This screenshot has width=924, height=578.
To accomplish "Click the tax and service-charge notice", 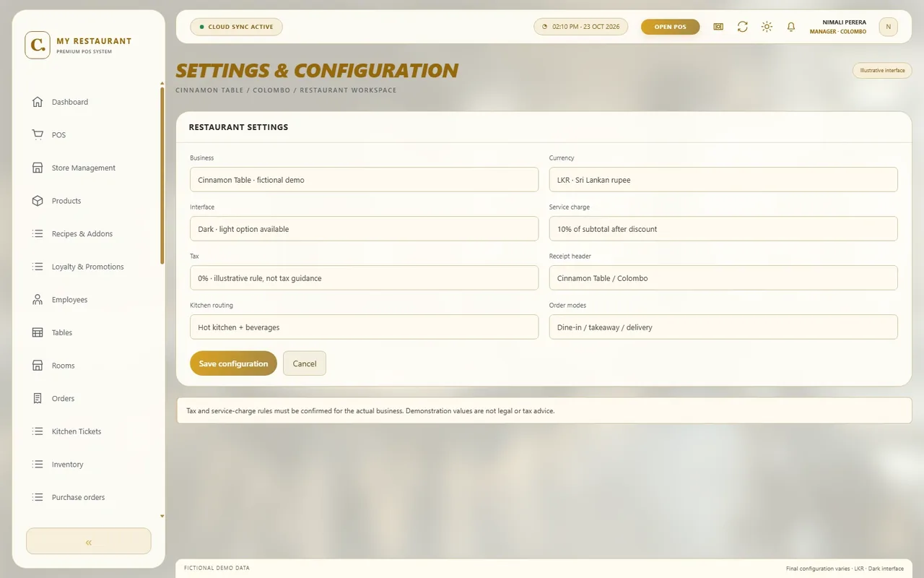I will 544,410.
